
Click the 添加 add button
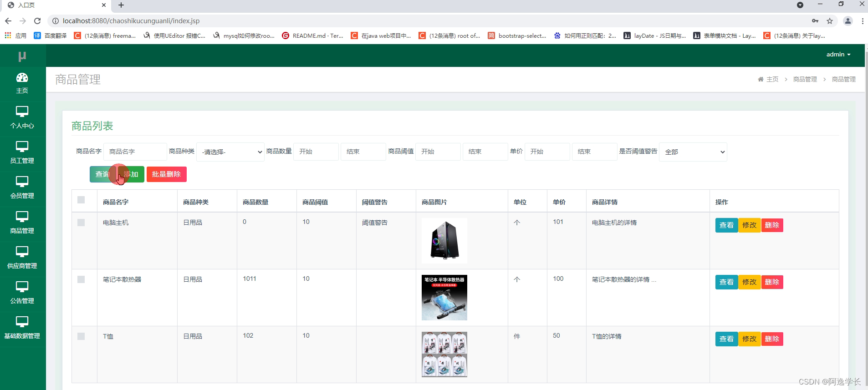(x=131, y=174)
